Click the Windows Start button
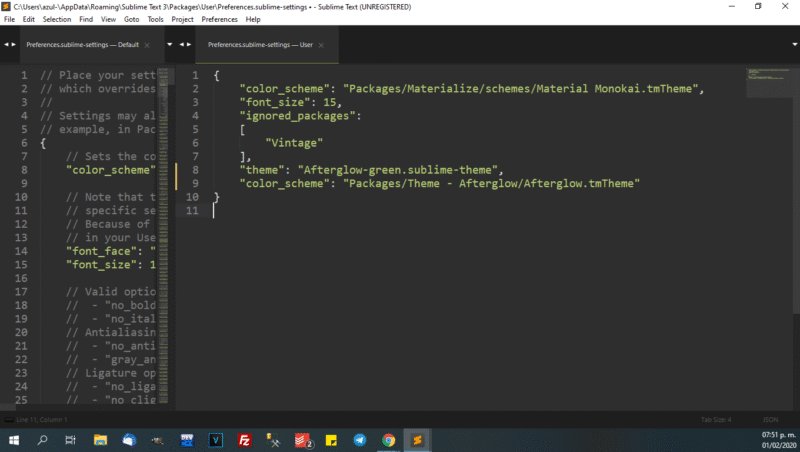Image resolution: width=800 pixels, height=452 pixels. point(14,440)
